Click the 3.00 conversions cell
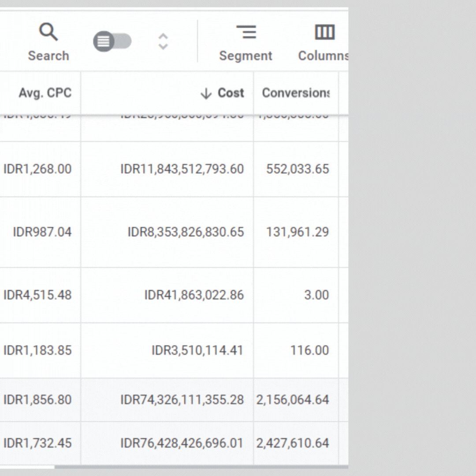 click(316, 295)
